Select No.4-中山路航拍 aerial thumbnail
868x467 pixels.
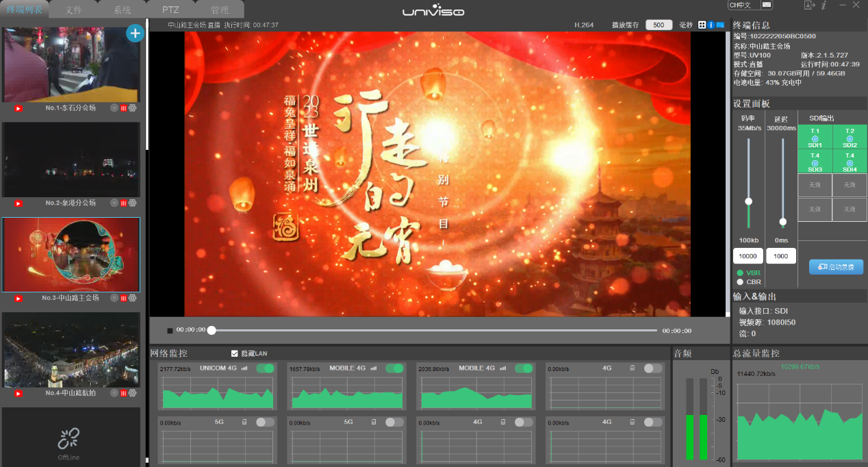71,350
